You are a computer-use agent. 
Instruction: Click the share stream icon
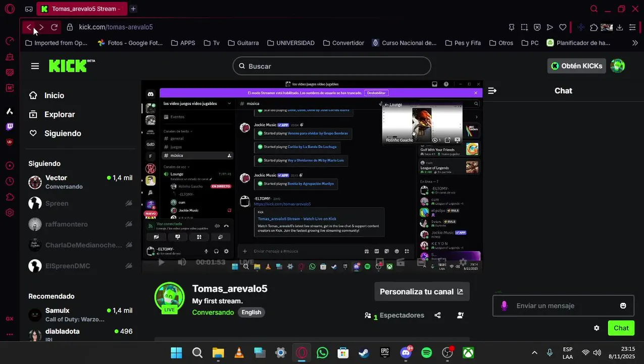437,315
